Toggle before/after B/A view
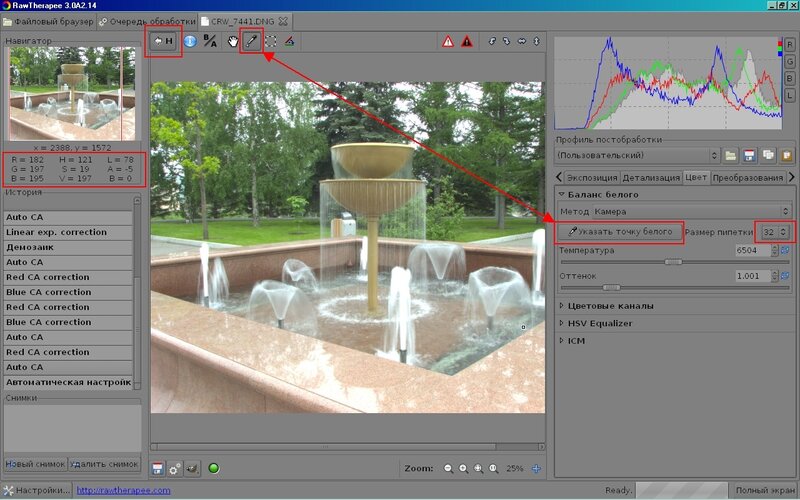 click(210, 41)
